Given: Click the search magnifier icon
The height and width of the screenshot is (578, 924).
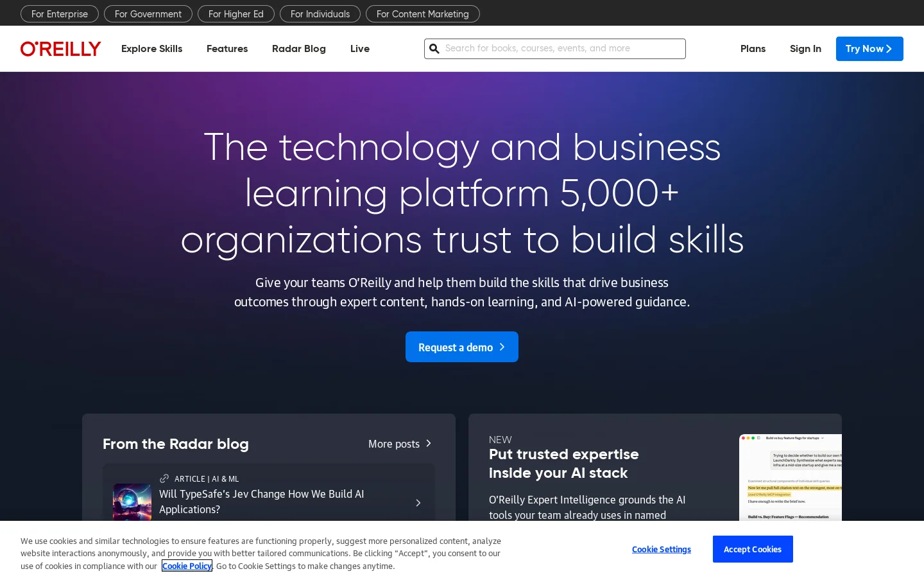Looking at the screenshot, I should coord(434,49).
